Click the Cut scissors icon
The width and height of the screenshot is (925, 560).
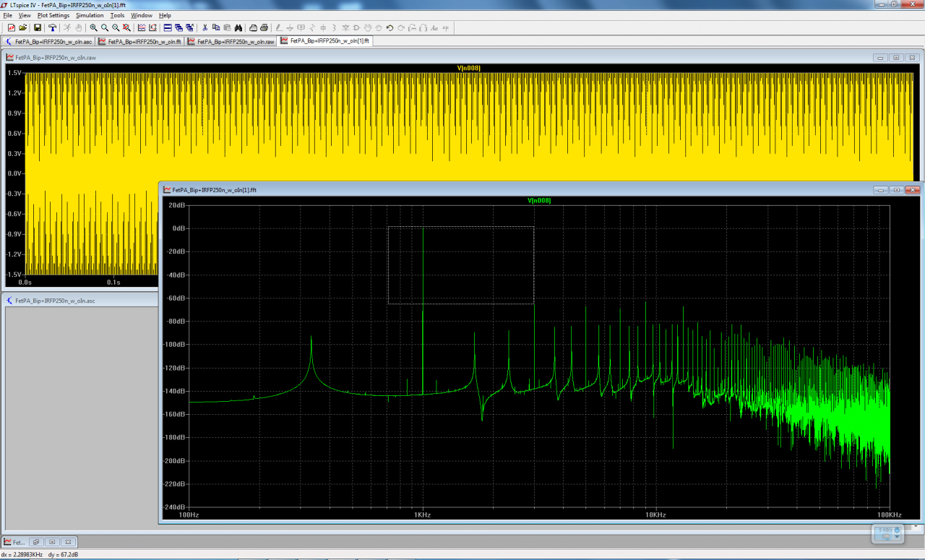pyautogui.click(x=205, y=27)
